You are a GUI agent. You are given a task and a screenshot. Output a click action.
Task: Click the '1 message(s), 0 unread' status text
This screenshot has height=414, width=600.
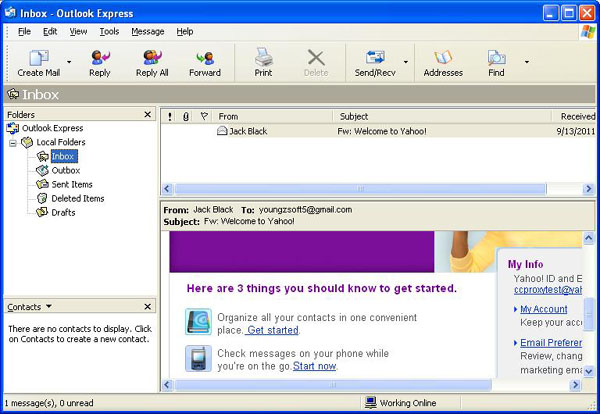pyautogui.click(x=49, y=403)
